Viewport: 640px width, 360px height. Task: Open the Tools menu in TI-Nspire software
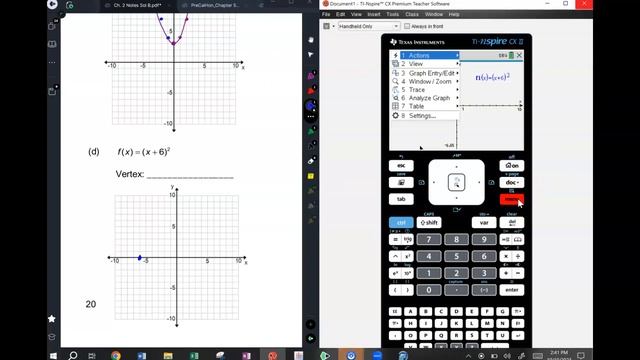click(393, 14)
